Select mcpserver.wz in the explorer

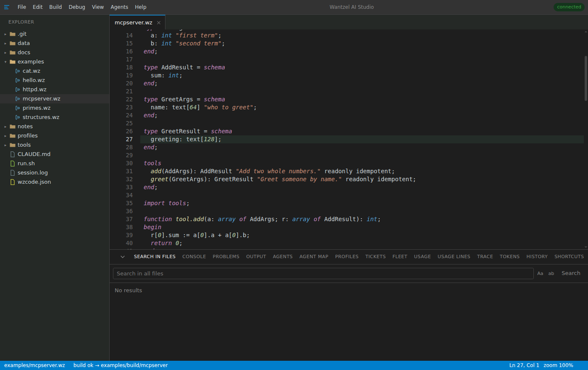point(55,99)
